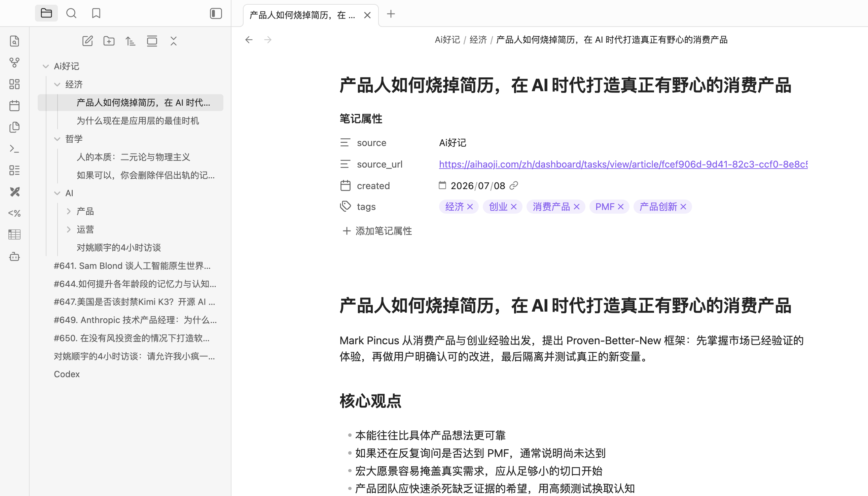
Task: Open the canvas grid ribbon icon
Action: 14,84
